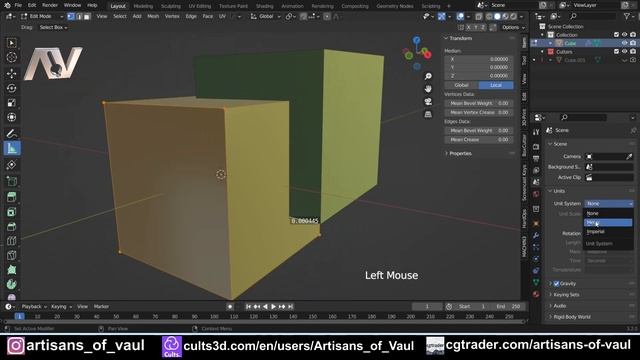Select the Transform tool
640x360 pixels.
[11, 117]
